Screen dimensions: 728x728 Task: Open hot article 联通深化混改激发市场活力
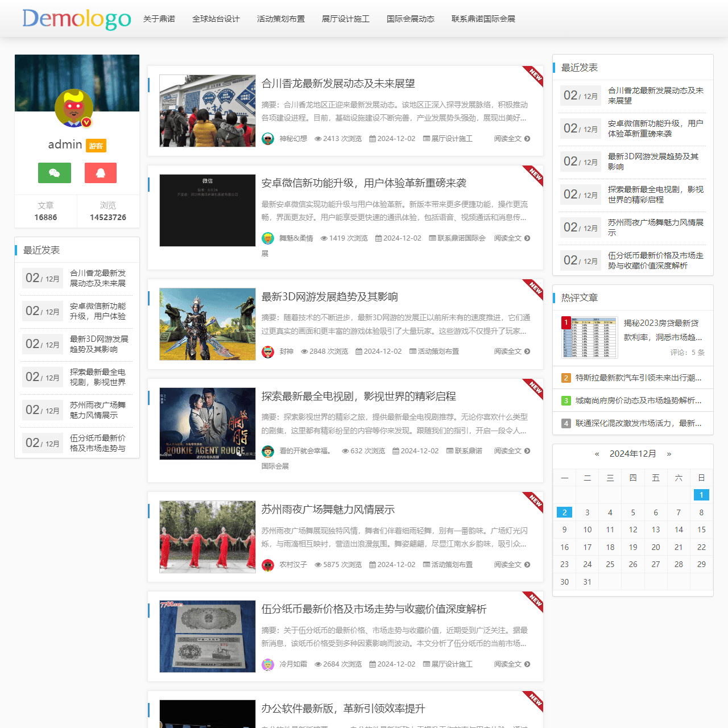(639, 423)
